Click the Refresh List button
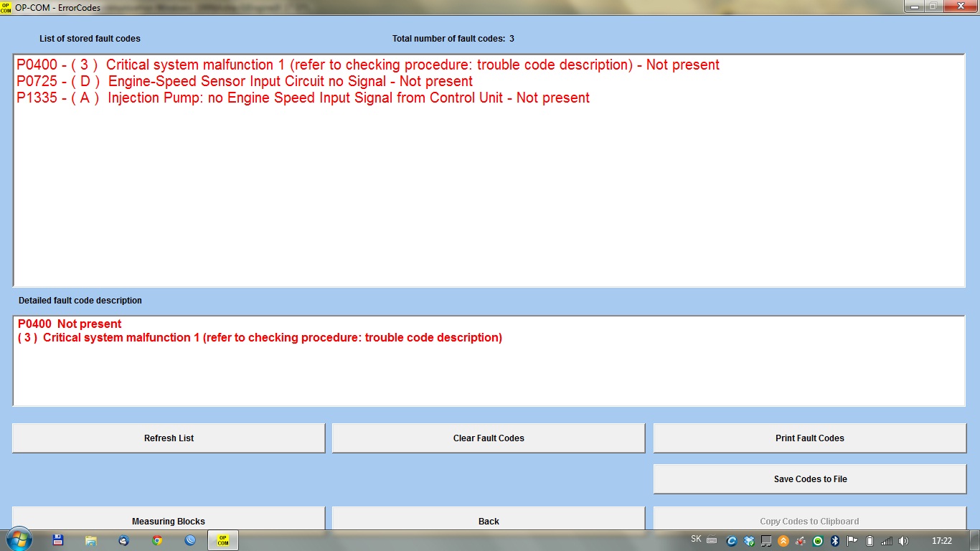This screenshot has width=980, height=551. coord(169,438)
